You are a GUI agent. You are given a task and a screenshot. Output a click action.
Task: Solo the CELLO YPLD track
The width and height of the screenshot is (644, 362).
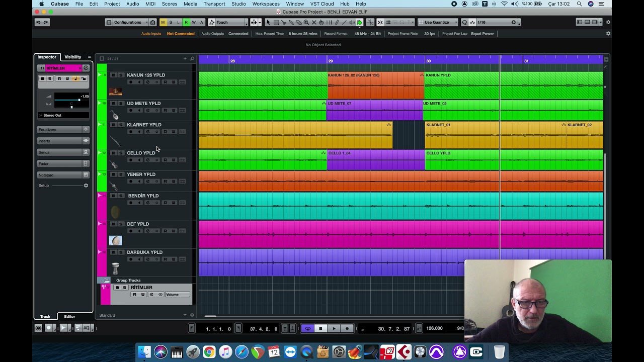121,153
